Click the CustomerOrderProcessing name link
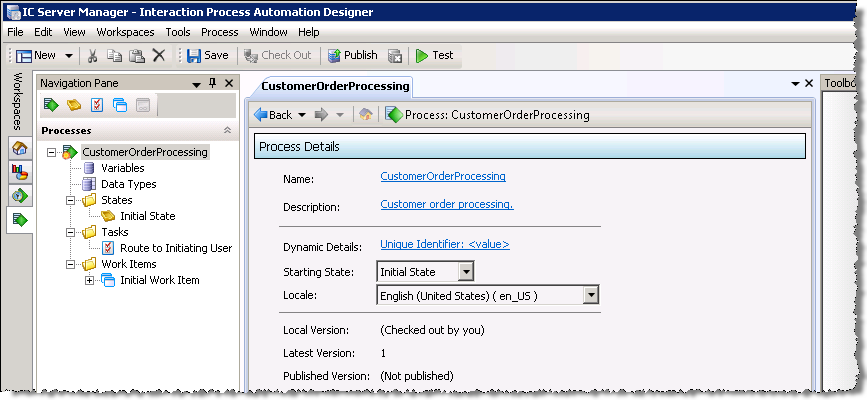This screenshot has height=400, width=867. (x=443, y=177)
